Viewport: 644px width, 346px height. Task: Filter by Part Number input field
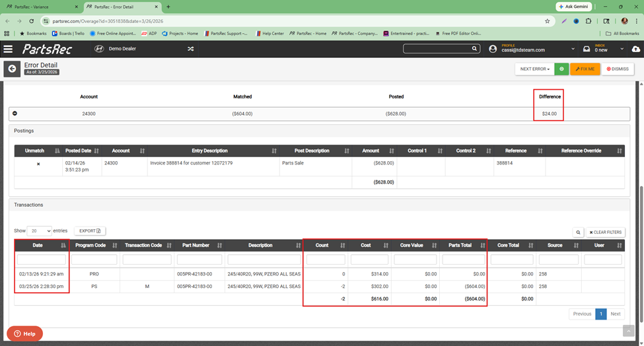click(x=199, y=259)
